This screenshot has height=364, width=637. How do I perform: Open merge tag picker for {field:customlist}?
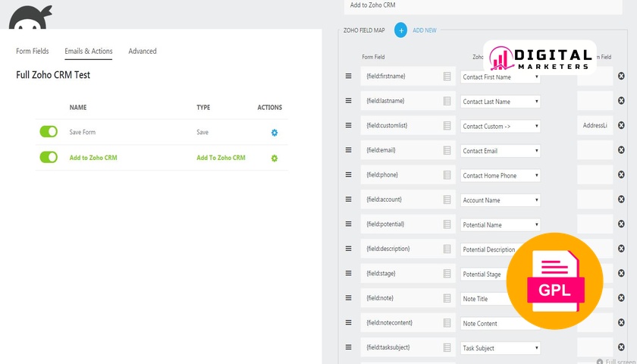(x=447, y=126)
